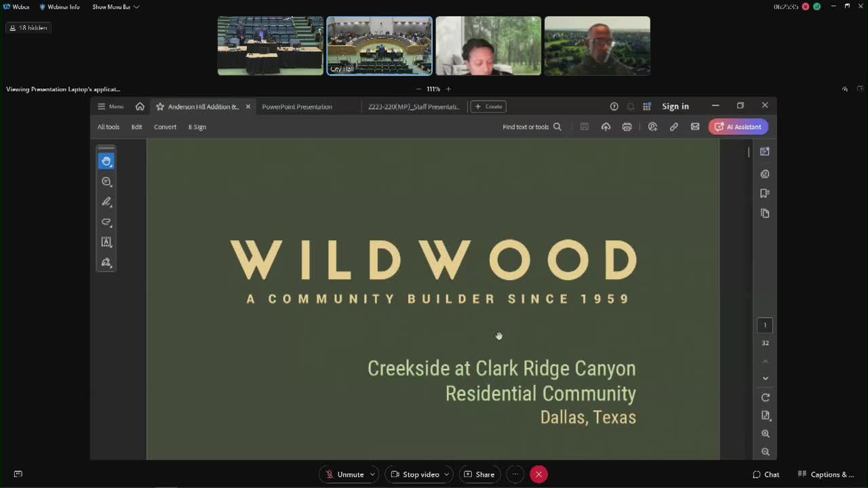Open the Adobe apps grid icon

tap(647, 106)
